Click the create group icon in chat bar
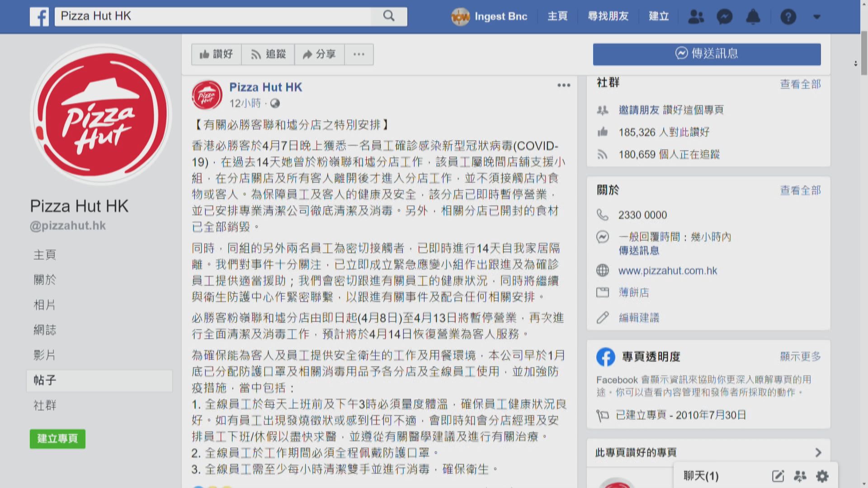The width and height of the screenshot is (868, 488). click(800, 476)
